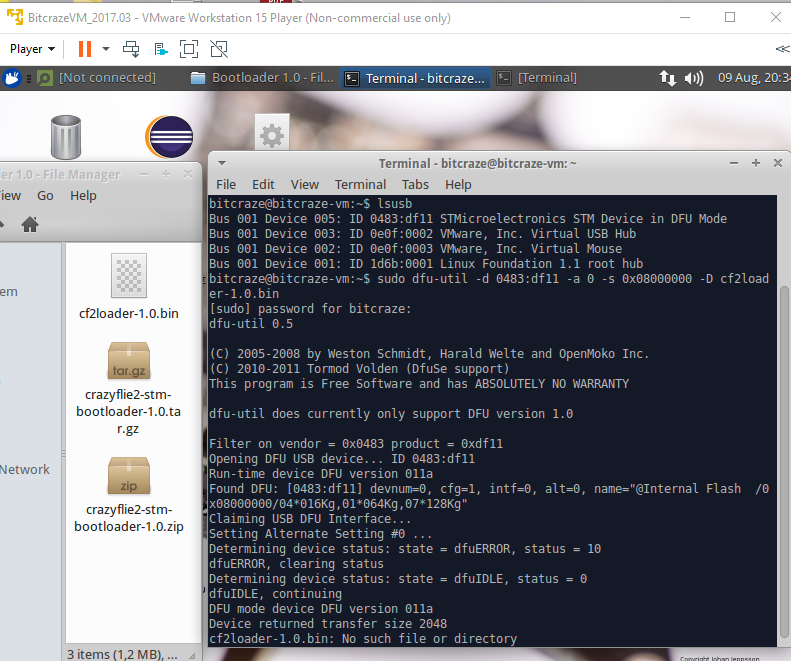Open the Terminal menu in terminal menubar

[360, 184]
